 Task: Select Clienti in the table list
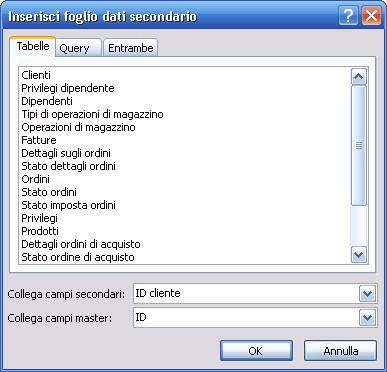36,75
